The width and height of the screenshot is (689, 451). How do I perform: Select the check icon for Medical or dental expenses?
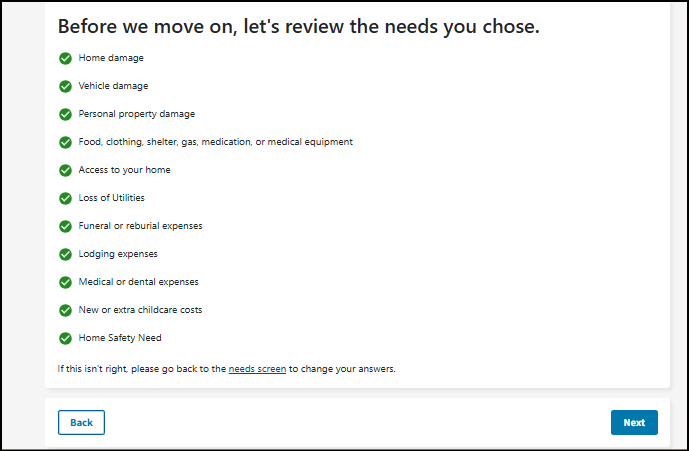[x=65, y=282]
